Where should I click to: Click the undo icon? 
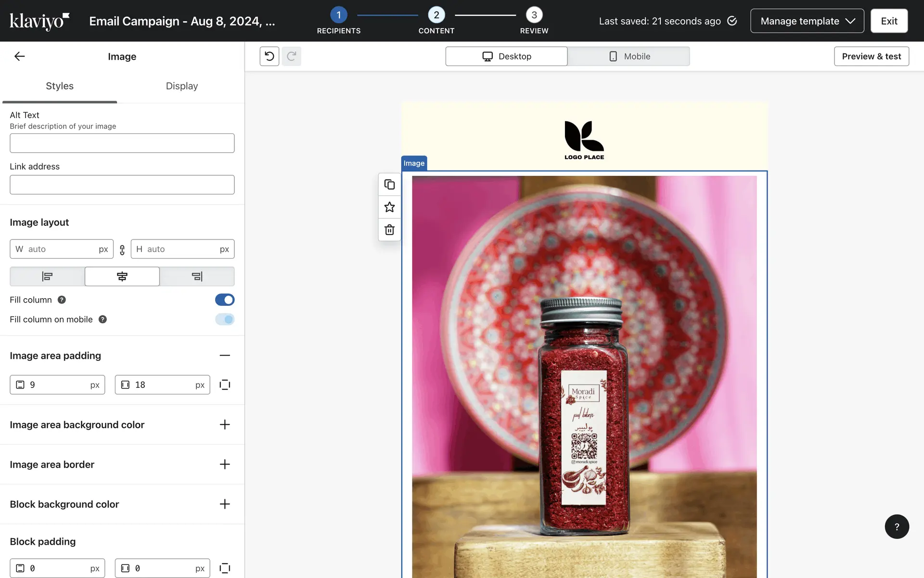pyautogui.click(x=269, y=56)
